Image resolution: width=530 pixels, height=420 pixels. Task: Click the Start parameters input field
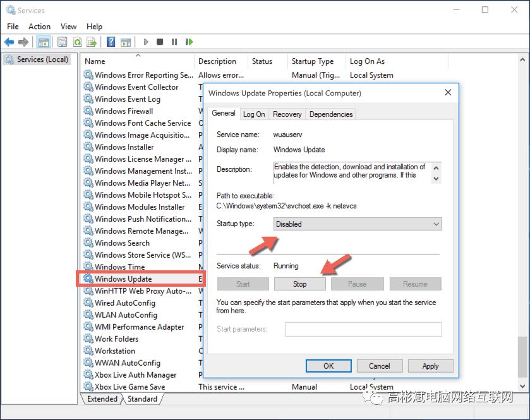(363, 329)
